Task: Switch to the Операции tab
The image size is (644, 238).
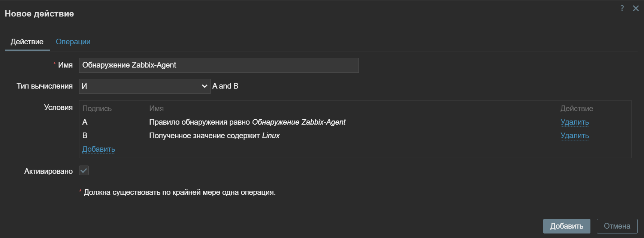Action: point(73,42)
